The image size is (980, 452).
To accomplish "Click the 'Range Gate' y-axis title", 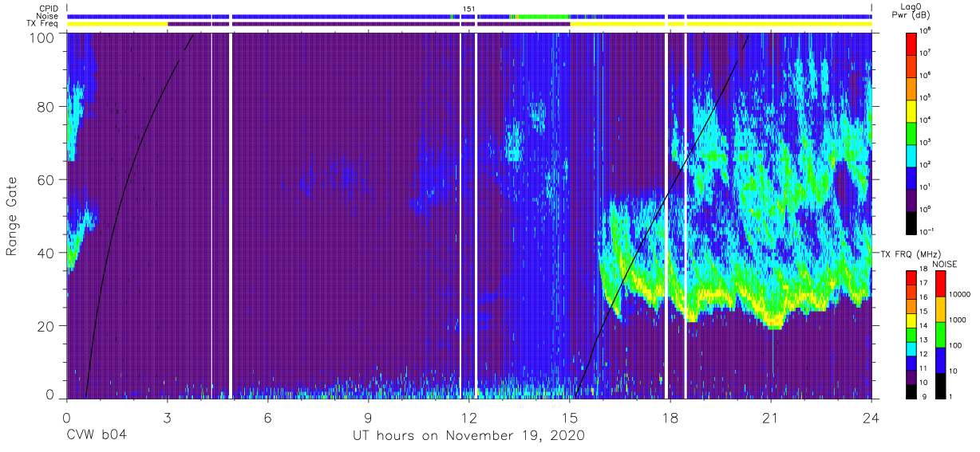I will (13, 217).
